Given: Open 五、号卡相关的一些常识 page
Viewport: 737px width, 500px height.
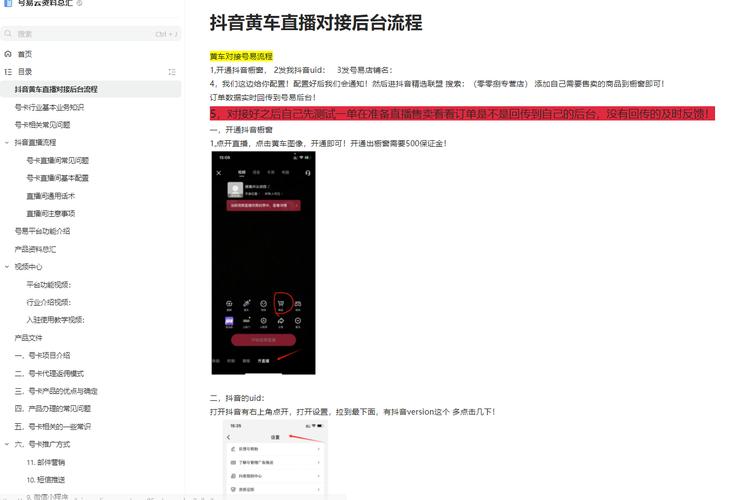Looking at the screenshot, I should pos(53,426).
